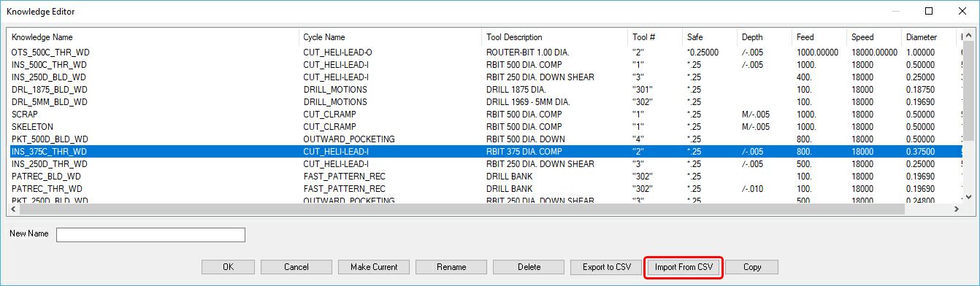This screenshot has width=980, height=286.
Task: Click ROUTER-BIT 1.00 DIA. description cell
Action: (527, 53)
